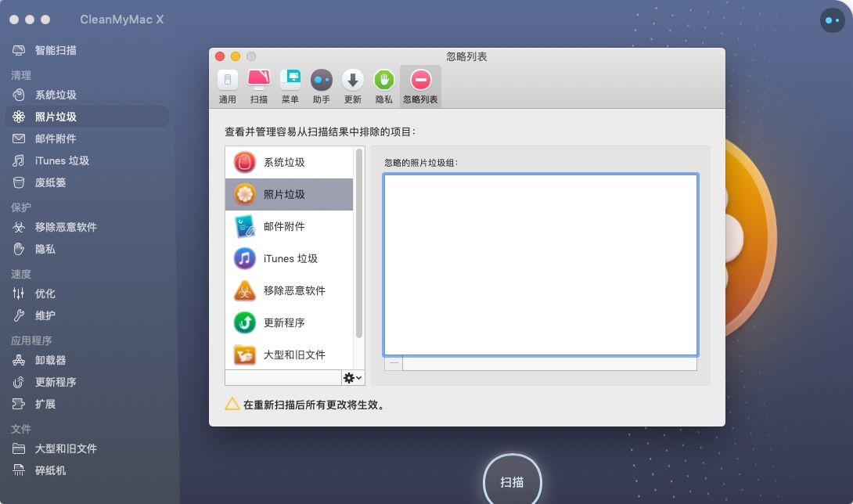Open the 更新 updates preferences tab
Image resolution: width=853 pixels, height=504 pixels.
(x=352, y=87)
